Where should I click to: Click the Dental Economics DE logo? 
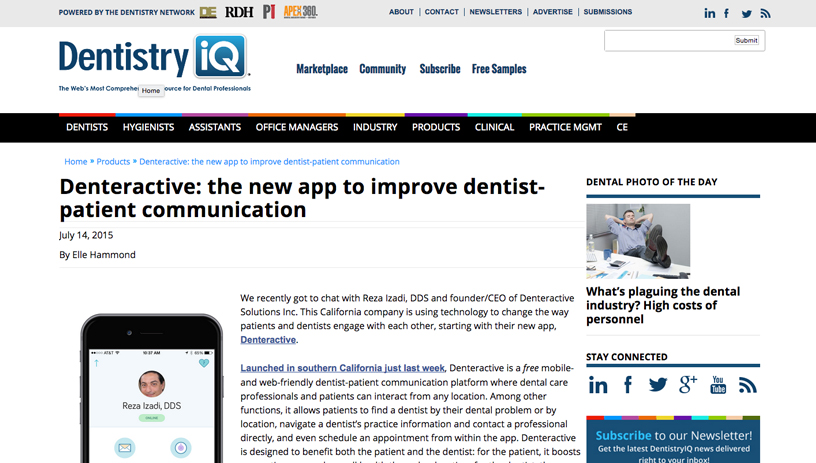[x=208, y=12]
